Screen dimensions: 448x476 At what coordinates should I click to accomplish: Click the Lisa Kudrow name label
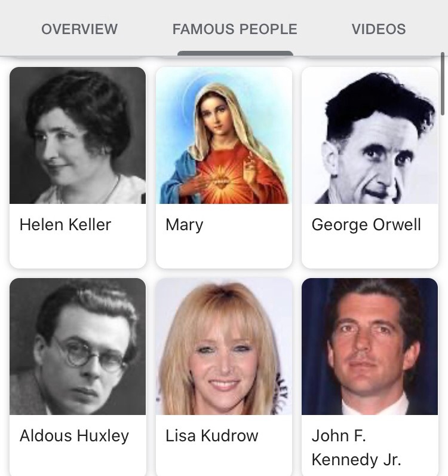(211, 435)
